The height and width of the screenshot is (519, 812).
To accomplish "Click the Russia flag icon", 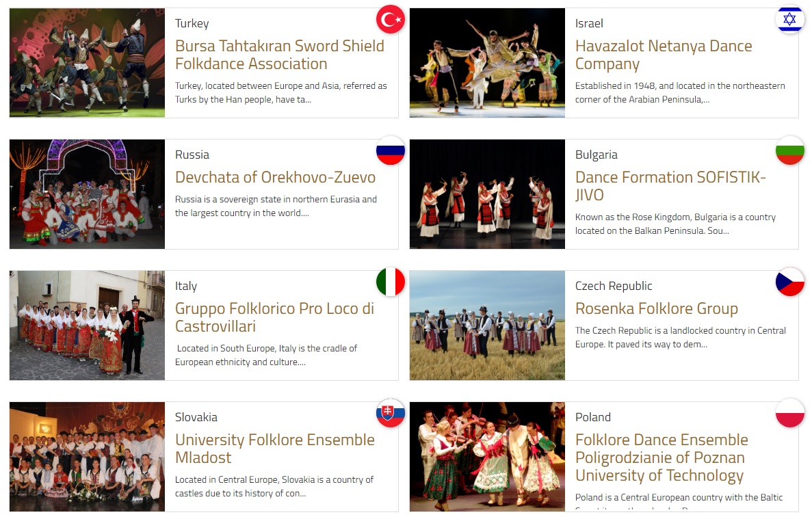I will 391,150.
